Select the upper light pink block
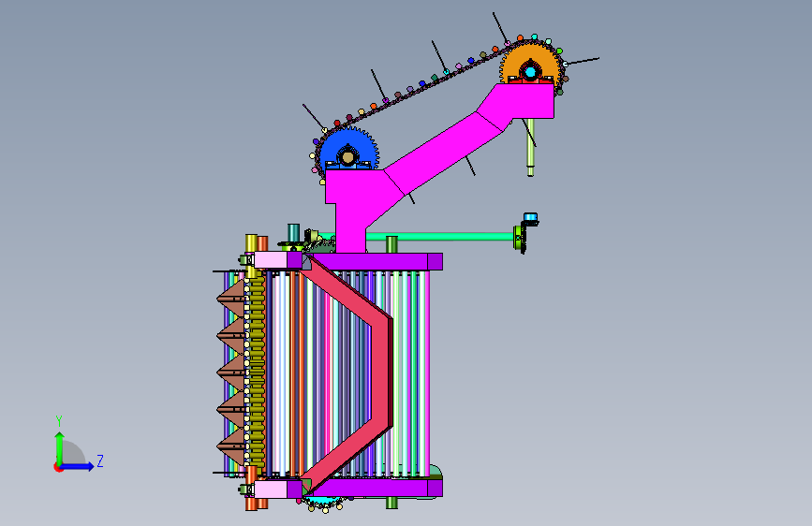The width and height of the screenshot is (812, 526). click(x=271, y=260)
